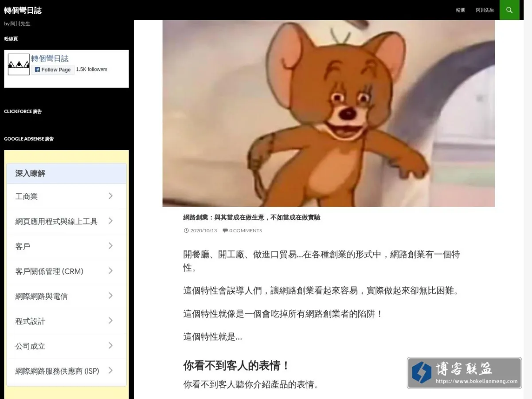Click the by 阿川先生 site tagline
Screen dimensions: 532x399
pos(17,23)
